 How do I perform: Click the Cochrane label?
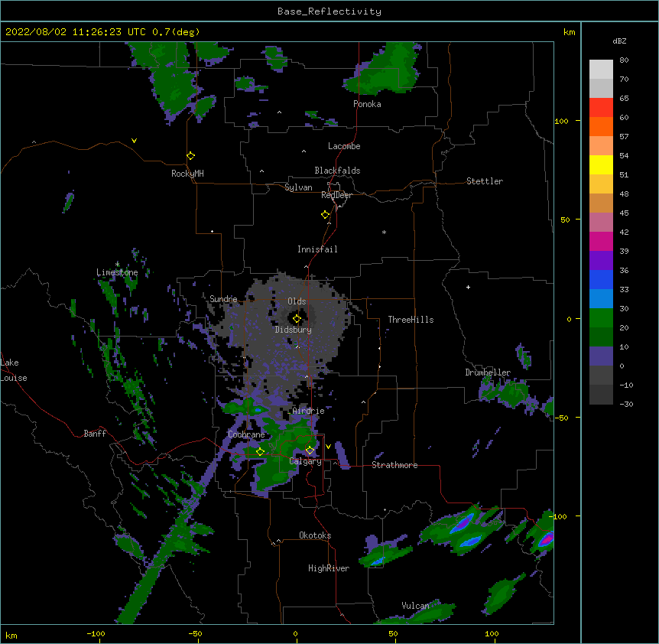[x=246, y=434]
